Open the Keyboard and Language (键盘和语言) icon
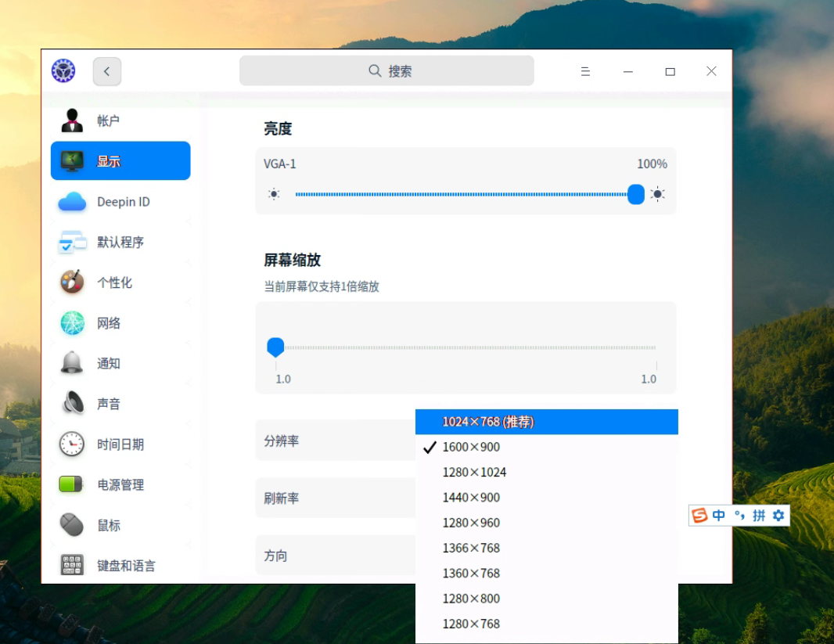Viewport: 834px width, 644px height. (72, 565)
